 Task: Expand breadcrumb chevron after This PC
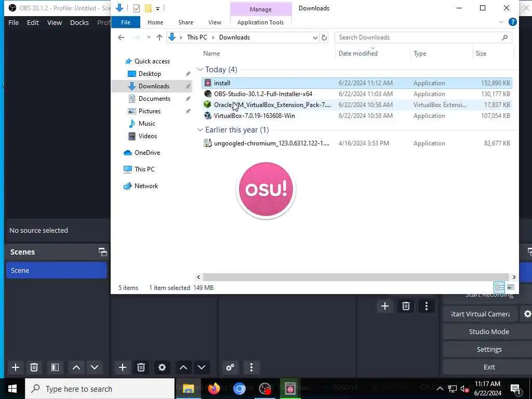coord(213,37)
